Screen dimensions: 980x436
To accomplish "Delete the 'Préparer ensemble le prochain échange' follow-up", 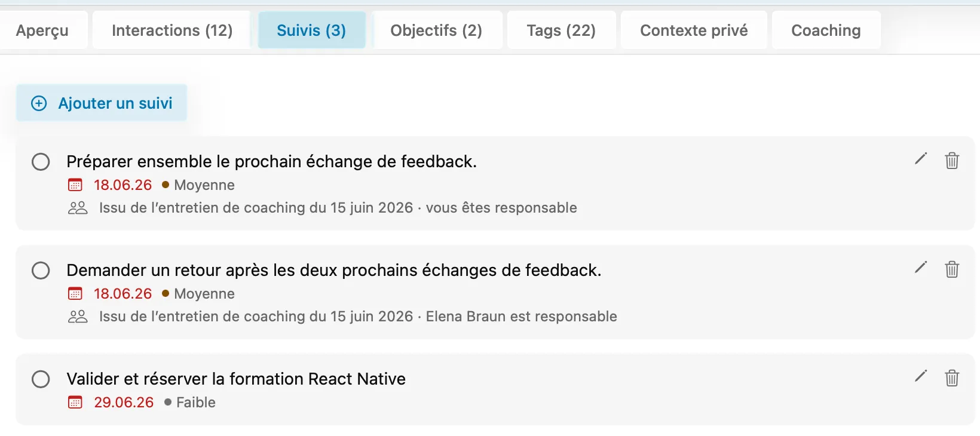I will click(952, 161).
